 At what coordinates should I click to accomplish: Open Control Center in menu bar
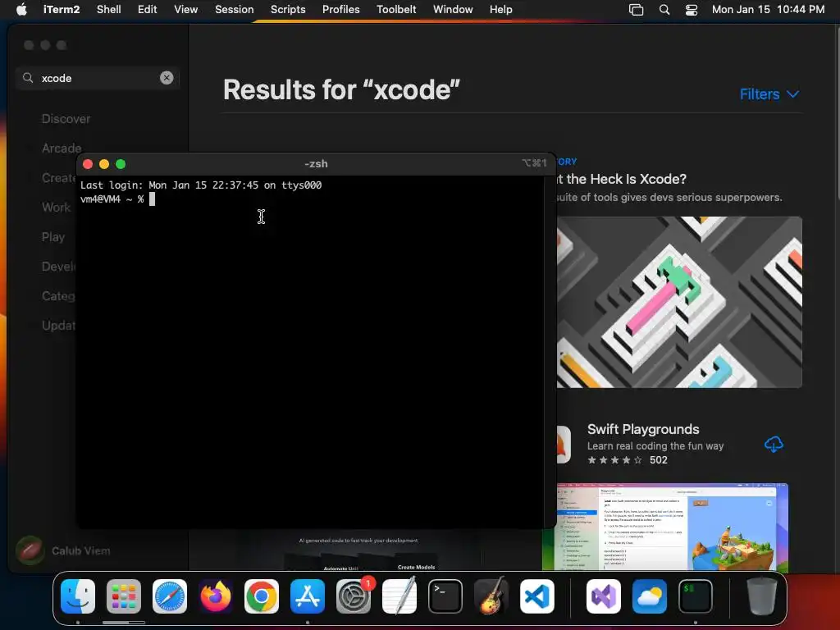click(x=692, y=10)
